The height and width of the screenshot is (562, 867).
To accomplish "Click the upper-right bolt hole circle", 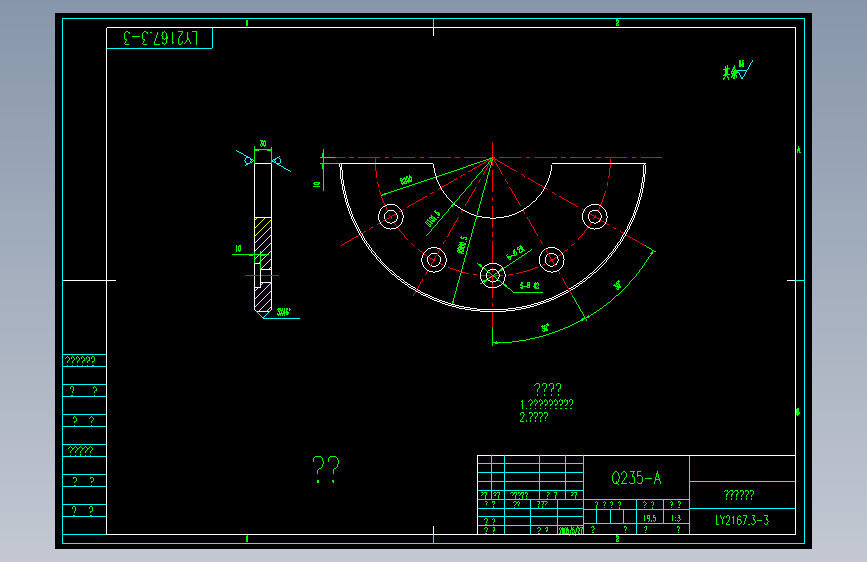I will pyautogui.click(x=594, y=216).
